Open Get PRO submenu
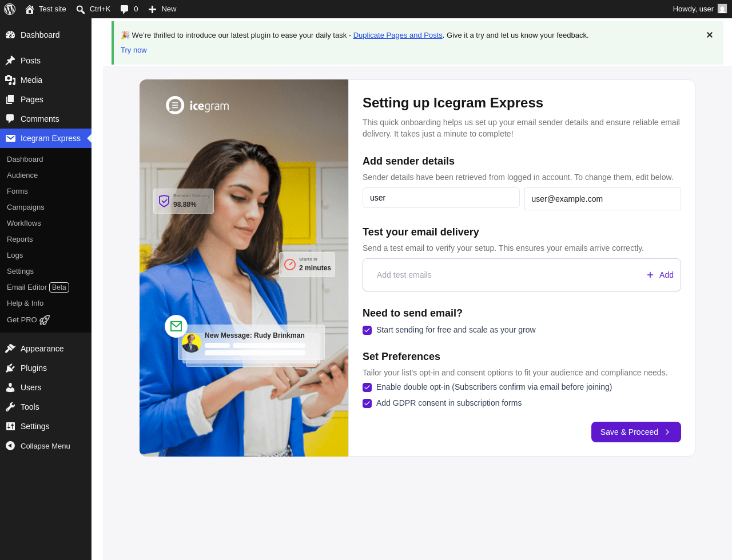This screenshot has width=732, height=560. 46,320
